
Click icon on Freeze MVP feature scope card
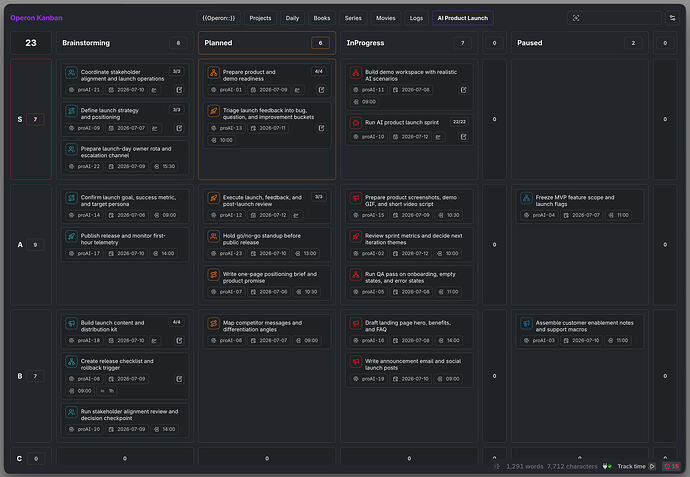coord(526,198)
